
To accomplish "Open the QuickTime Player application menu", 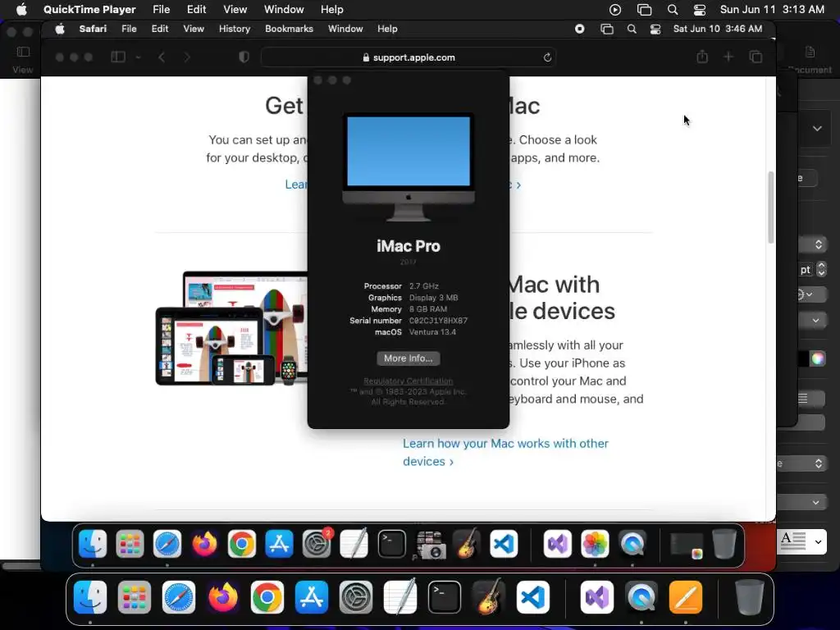I will point(89,10).
